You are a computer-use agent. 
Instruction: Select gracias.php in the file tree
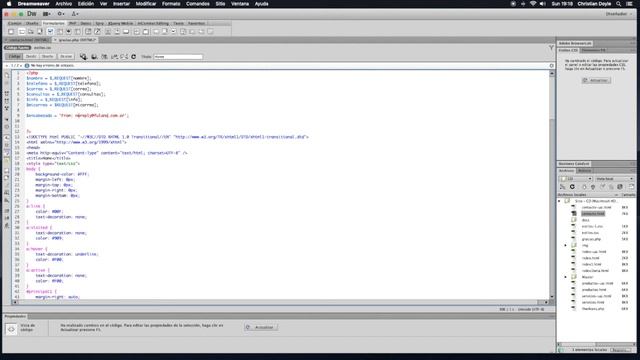pos(591,239)
